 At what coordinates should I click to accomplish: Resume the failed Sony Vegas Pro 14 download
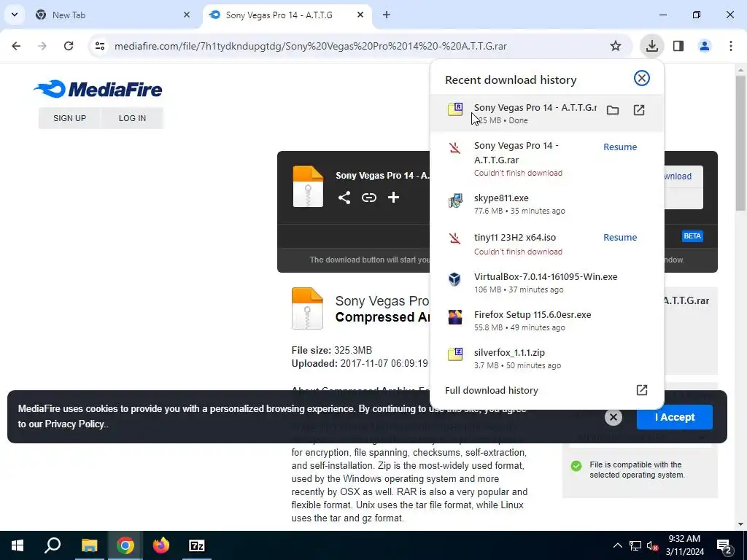(620, 147)
